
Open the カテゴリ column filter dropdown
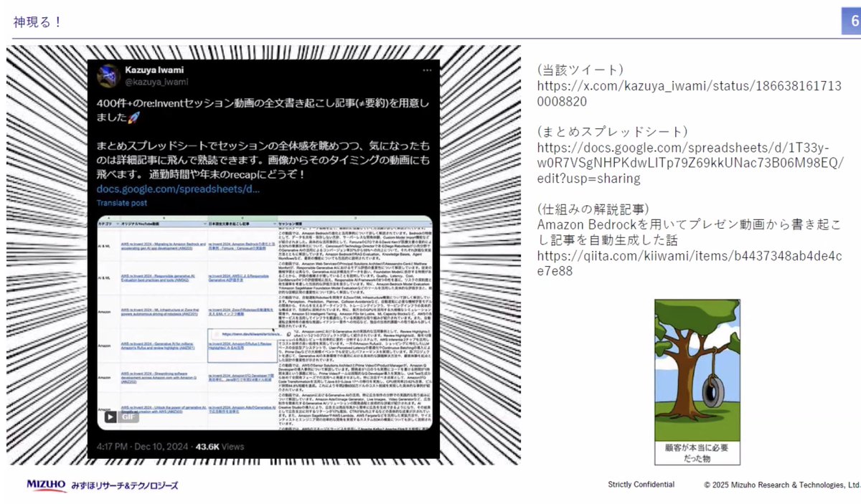pos(116,224)
